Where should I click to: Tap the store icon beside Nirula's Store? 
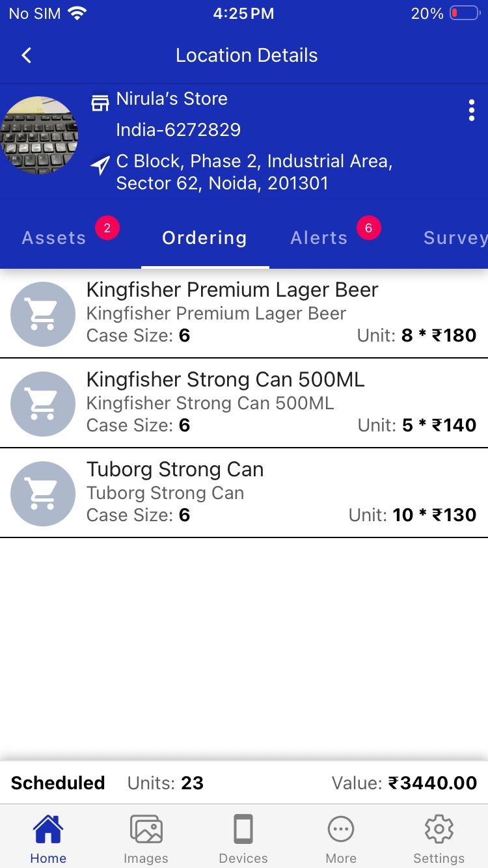pos(100,102)
